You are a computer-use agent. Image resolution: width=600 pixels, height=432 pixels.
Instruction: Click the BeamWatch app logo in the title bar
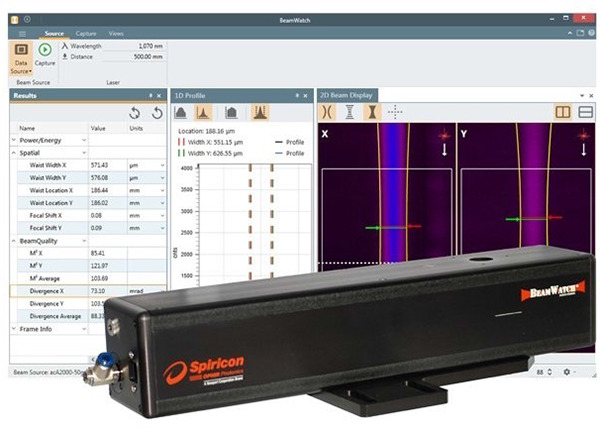tap(15, 20)
